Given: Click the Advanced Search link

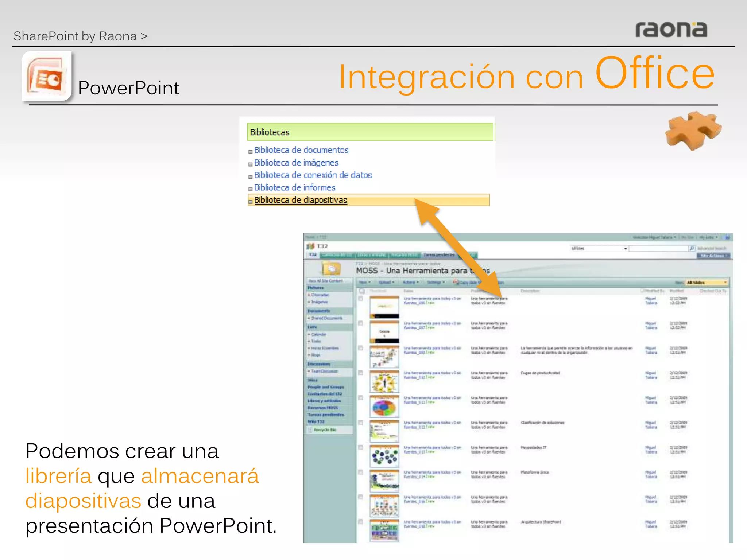Looking at the screenshot, I should tap(712, 248).
